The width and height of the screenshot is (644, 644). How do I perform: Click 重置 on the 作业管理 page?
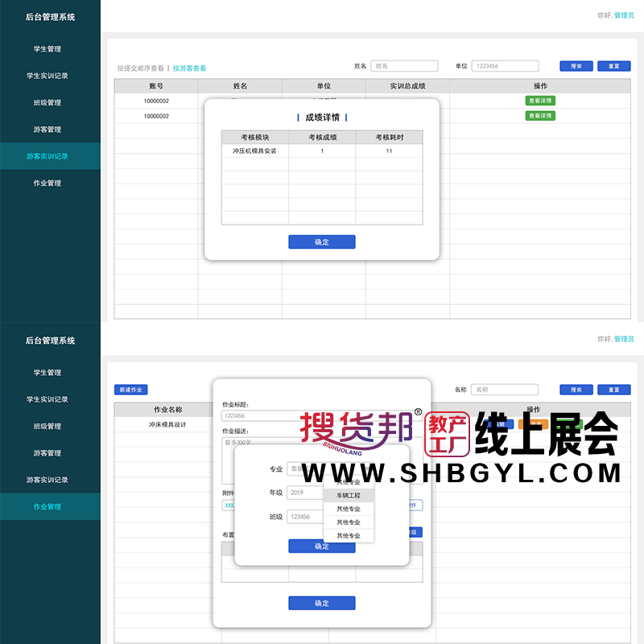tap(614, 390)
